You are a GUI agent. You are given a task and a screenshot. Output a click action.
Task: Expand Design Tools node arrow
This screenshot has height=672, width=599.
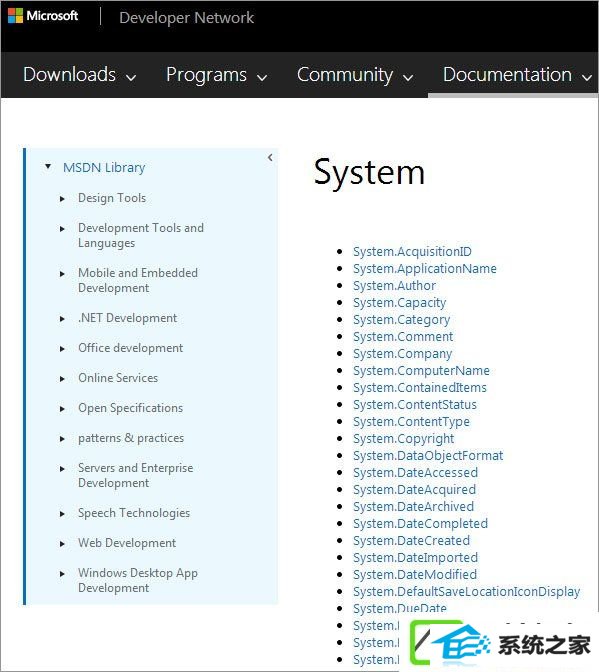pyautogui.click(x=62, y=199)
